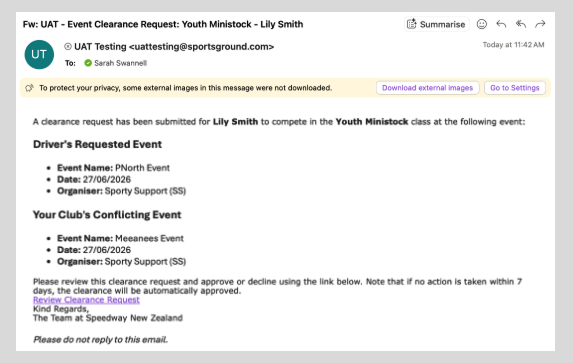The width and height of the screenshot is (573, 363).
Task: Click Organiser line under Meeanees Event
Action: click(x=121, y=261)
